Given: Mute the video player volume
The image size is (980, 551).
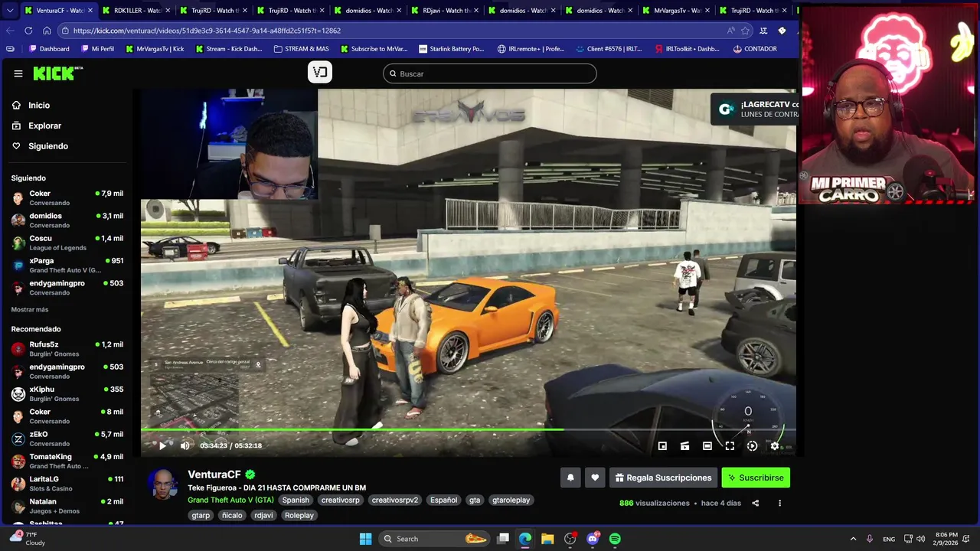Looking at the screenshot, I should (185, 445).
